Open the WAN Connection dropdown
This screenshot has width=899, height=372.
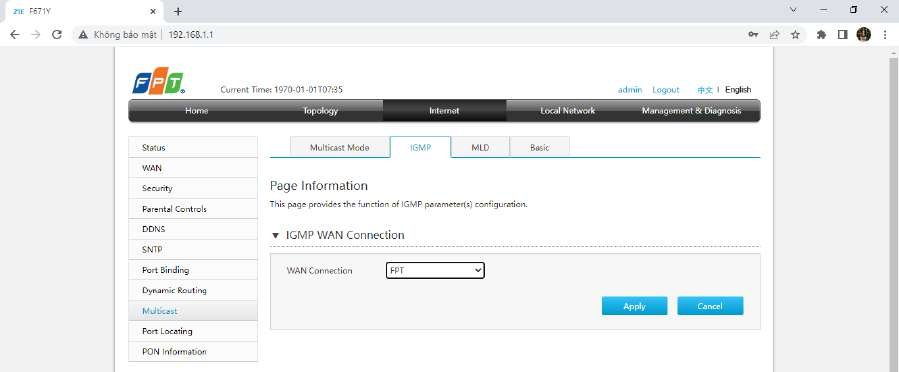pyautogui.click(x=435, y=271)
